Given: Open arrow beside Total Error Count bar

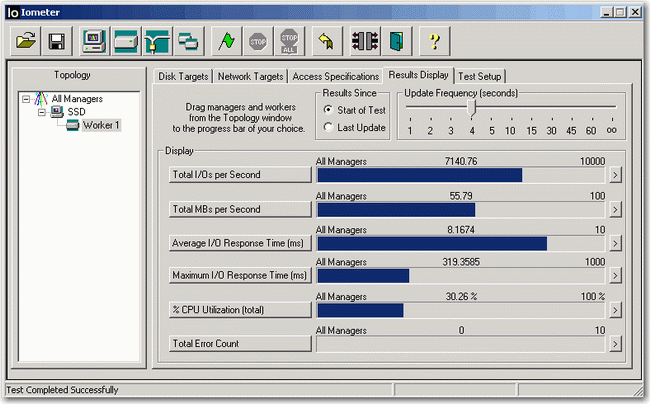Looking at the screenshot, I should [x=615, y=344].
